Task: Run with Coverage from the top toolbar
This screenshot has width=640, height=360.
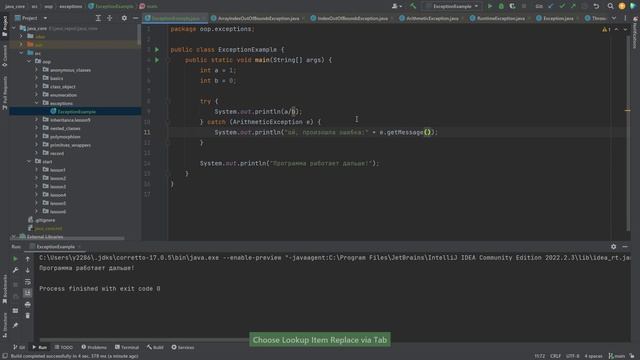Action: point(513,6)
